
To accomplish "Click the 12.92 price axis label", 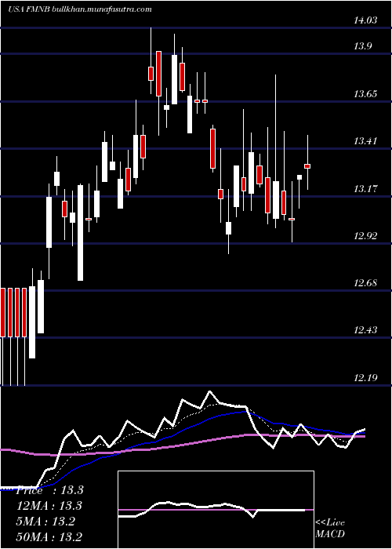I will (365, 235).
